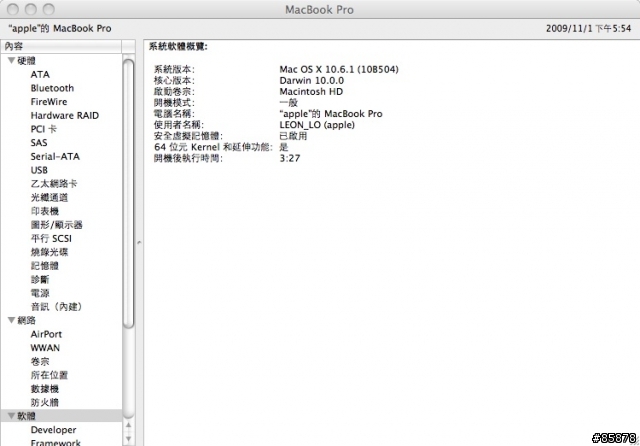Open the Framework entry
Screen dimensions: 640x446
click(56, 442)
